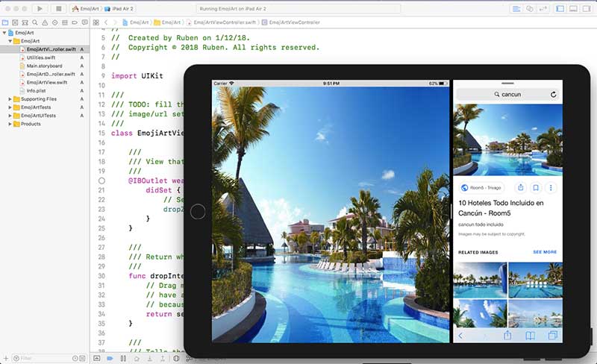
Task: Open the Report navigator
Action: 84,22
